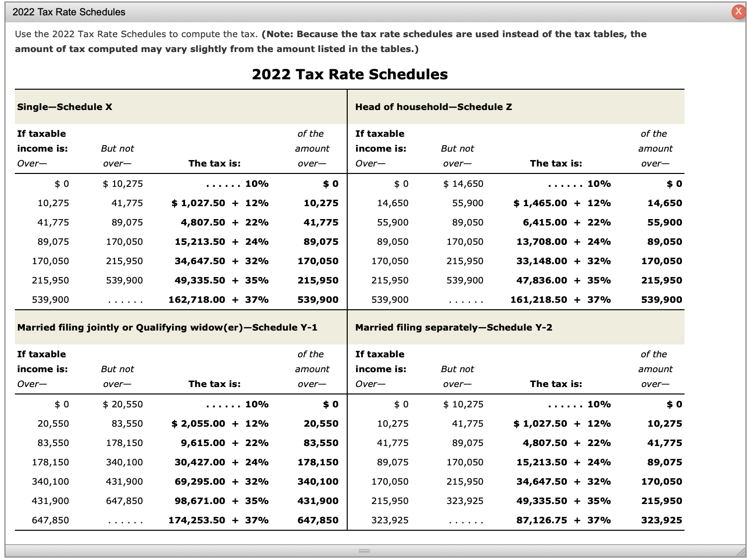Click the bold amount-over value '20,550' in Schedule Y-1
Screen dimensions: 747x560
[x=321, y=424]
